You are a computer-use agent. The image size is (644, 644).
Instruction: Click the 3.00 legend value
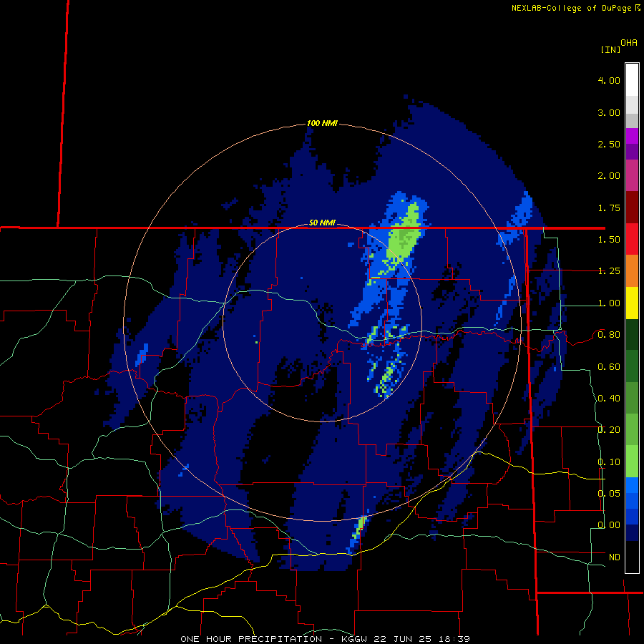pyautogui.click(x=609, y=112)
